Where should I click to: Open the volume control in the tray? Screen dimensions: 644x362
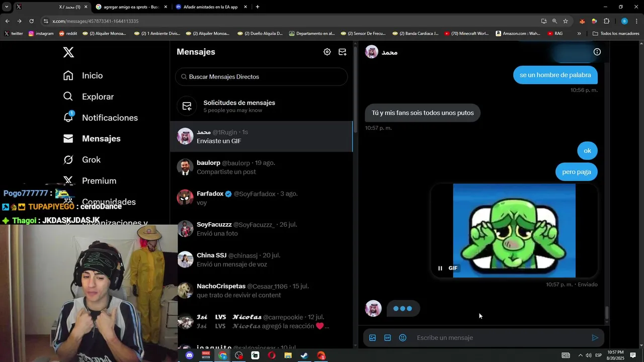[x=589, y=355]
